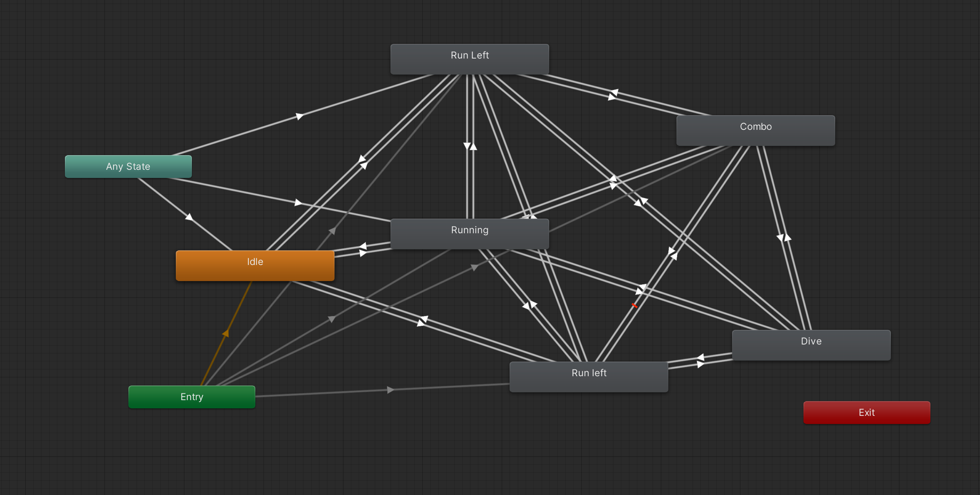Click transition arrows between Idle and Running
Image resolution: width=980 pixels, height=495 pixels.
(x=363, y=250)
